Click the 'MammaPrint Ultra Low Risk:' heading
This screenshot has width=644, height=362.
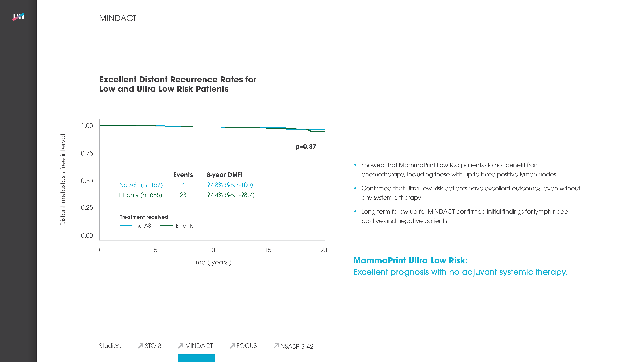(410, 261)
